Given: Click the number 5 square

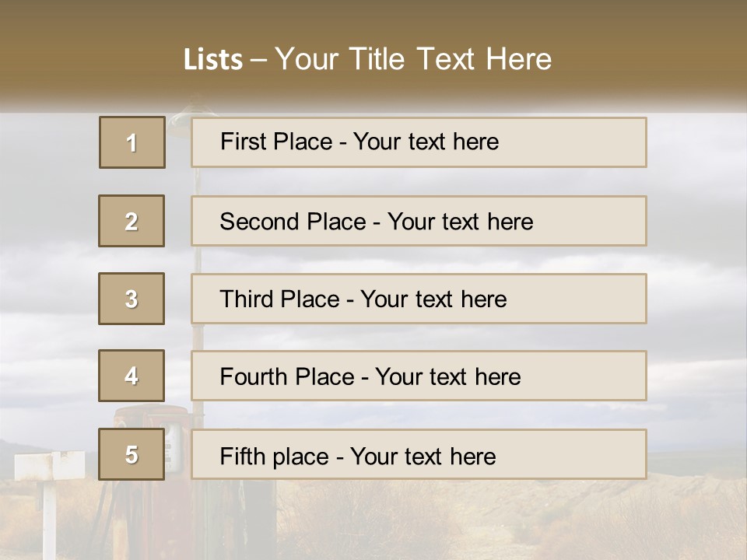Looking at the screenshot, I should tap(132, 454).
